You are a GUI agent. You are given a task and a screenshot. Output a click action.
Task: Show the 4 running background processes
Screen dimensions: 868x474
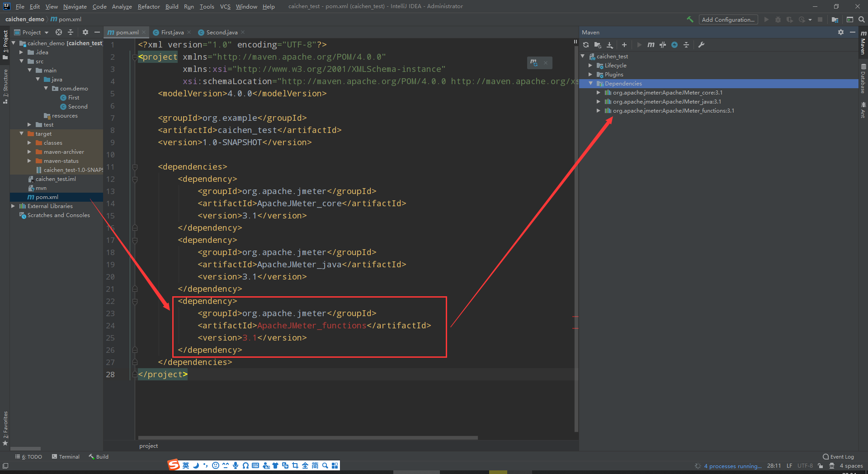click(732, 466)
